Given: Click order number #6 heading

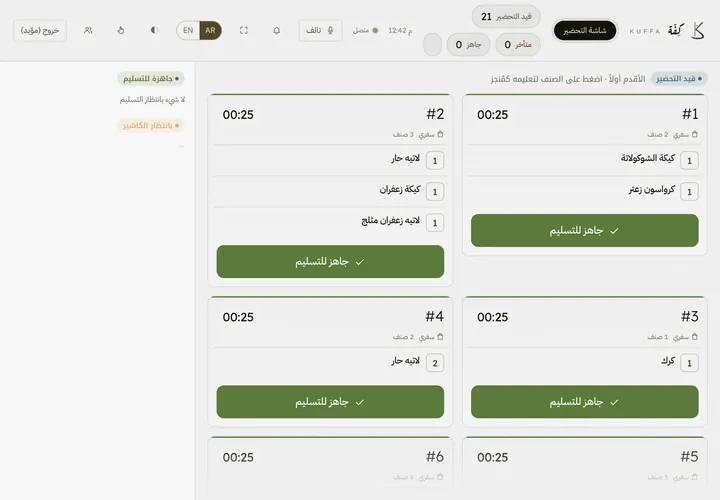Looking at the screenshot, I should (x=434, y=456).
